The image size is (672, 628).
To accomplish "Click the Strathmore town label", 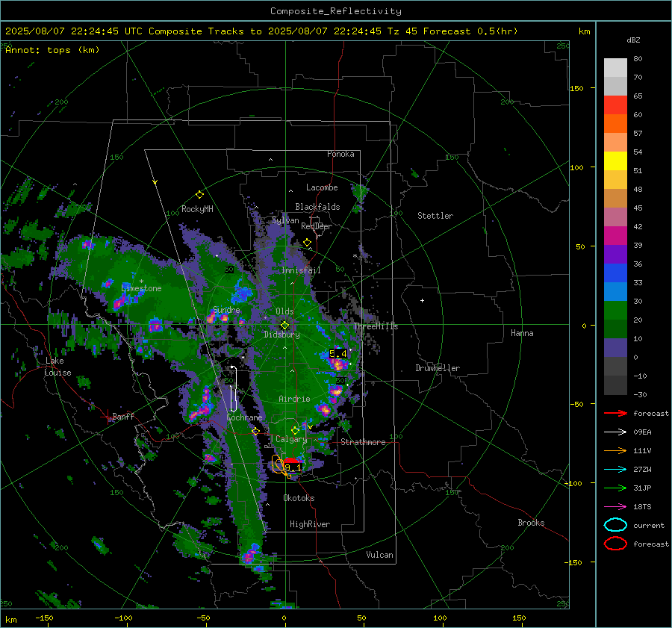I will coord(364,442).
